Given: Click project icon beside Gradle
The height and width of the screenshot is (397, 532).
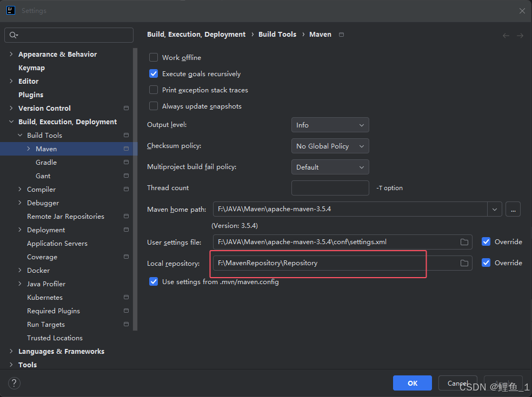Looking at the screenshot, I should click(x=126, y=162).
